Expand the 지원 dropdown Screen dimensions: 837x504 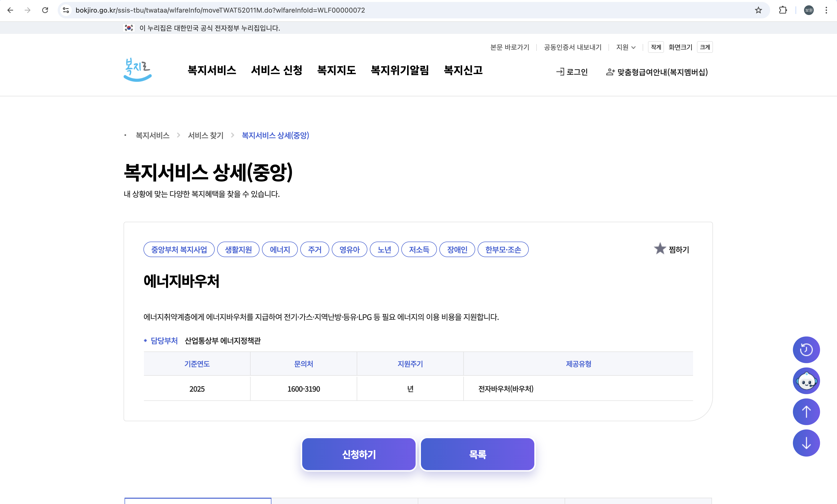pos(625,47)
